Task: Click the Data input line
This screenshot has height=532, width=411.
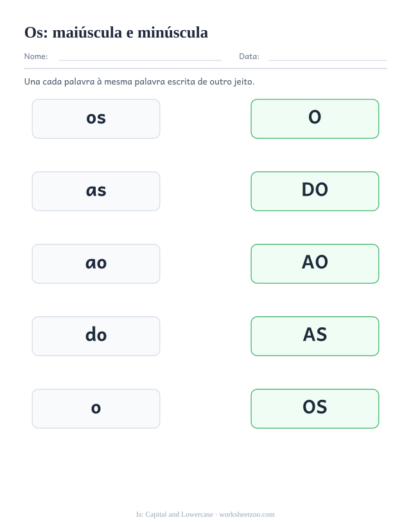Action: [x=328, y=60]
